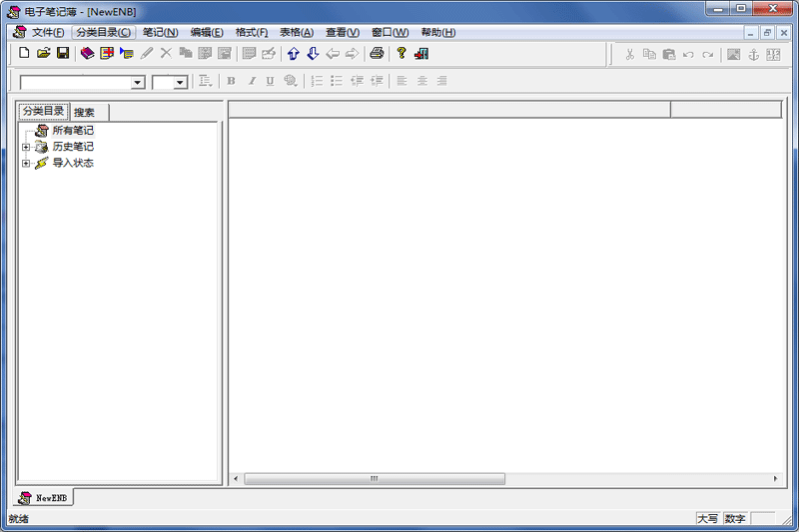Select 所有笔记 in the tree
The height and width of the screenshot is (532, 799).
(73, 131)
